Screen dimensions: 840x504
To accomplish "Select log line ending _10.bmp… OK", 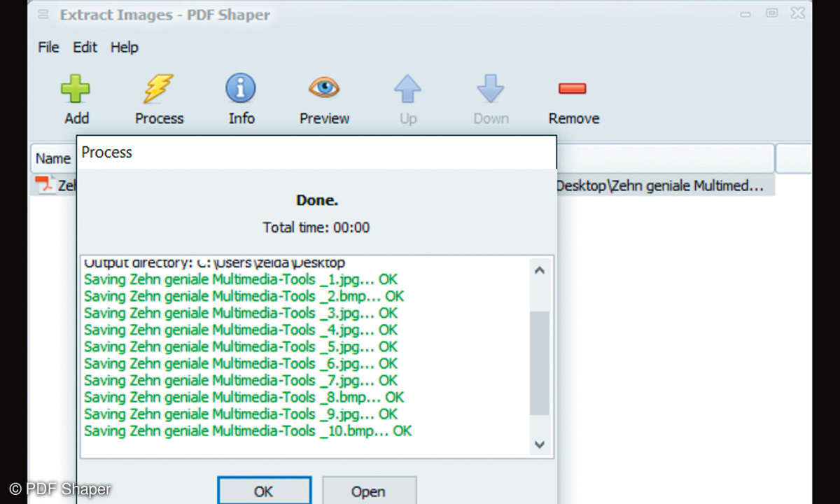I will coord(248,430).
